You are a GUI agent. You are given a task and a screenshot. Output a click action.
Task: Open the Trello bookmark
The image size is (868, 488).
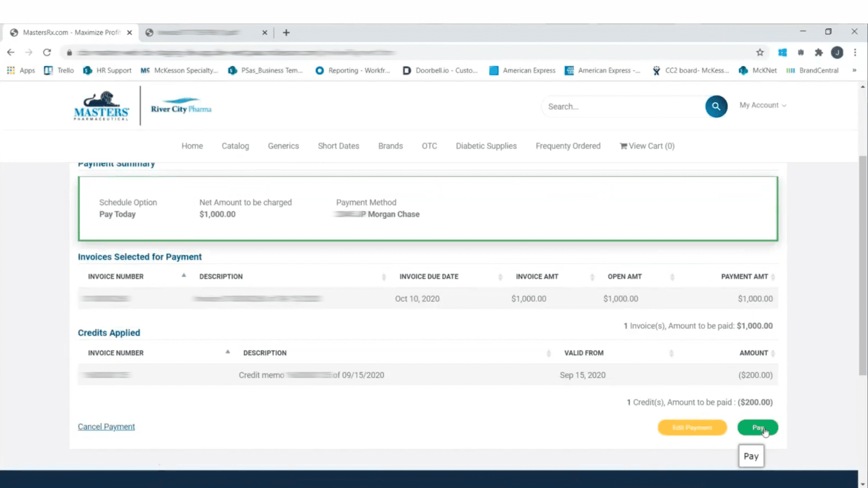pos(59,70)
